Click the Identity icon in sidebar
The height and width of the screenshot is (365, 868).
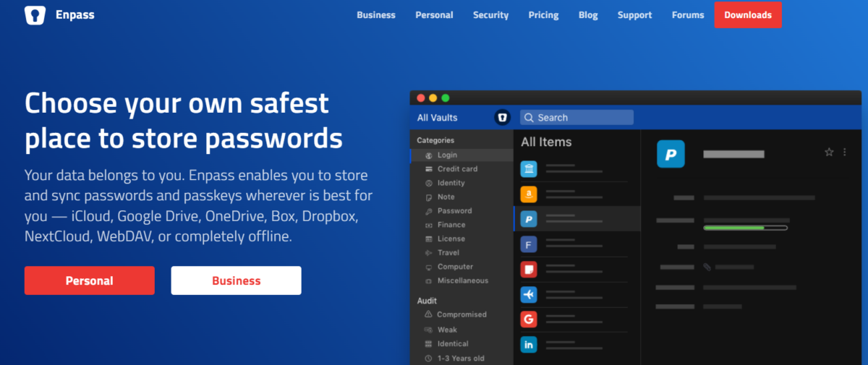[x=429, y=183]
